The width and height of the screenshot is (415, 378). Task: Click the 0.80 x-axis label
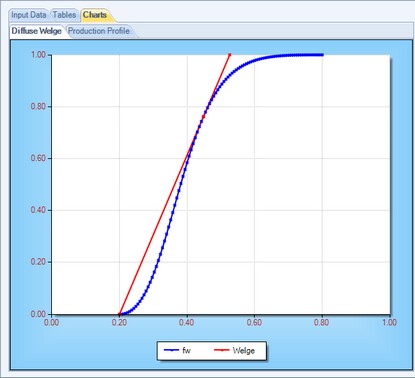[321, 323]
